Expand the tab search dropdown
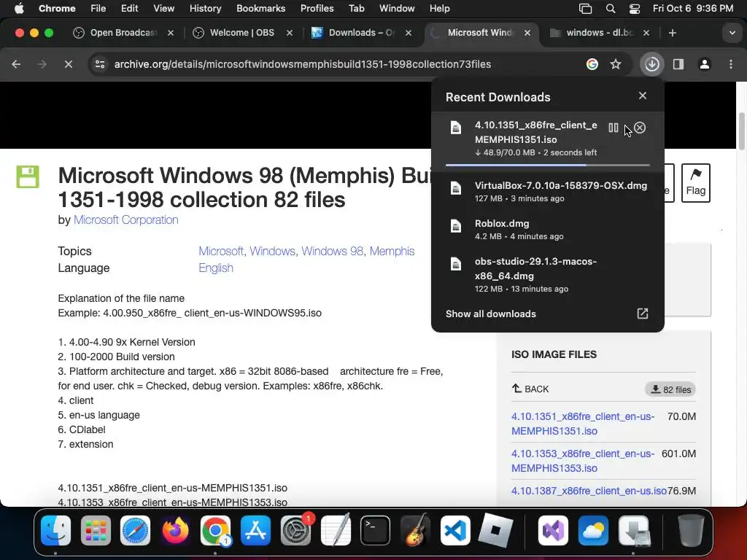This screenshot has height=560, width=747. coord(732,33)
